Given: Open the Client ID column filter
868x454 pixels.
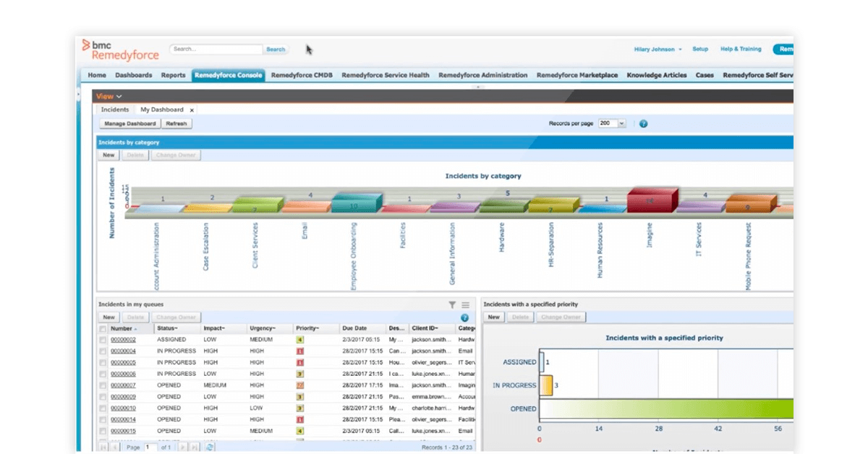Looking at the screenshot, I should pos(423,328).
